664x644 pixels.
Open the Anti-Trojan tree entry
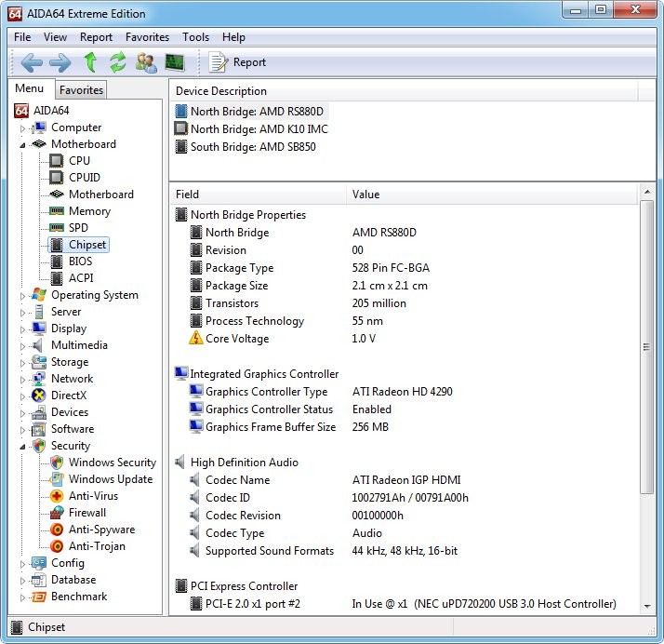tap(97, 546)
